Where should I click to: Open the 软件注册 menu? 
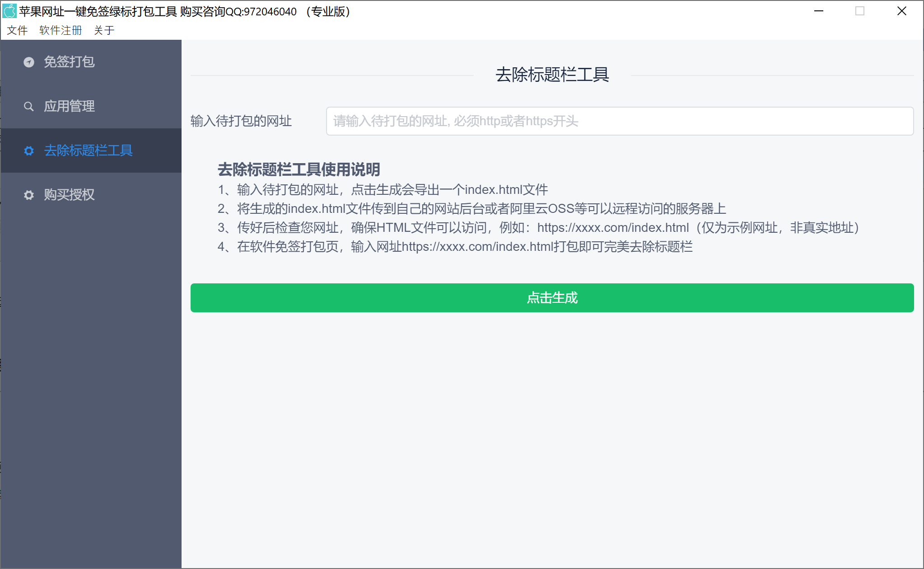click(x=59, y=30)
